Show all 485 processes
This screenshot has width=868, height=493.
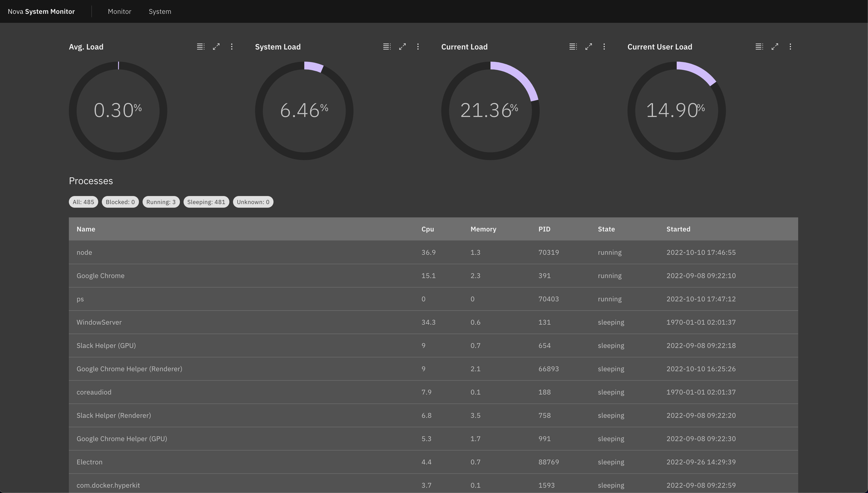(x=83, y=202)
